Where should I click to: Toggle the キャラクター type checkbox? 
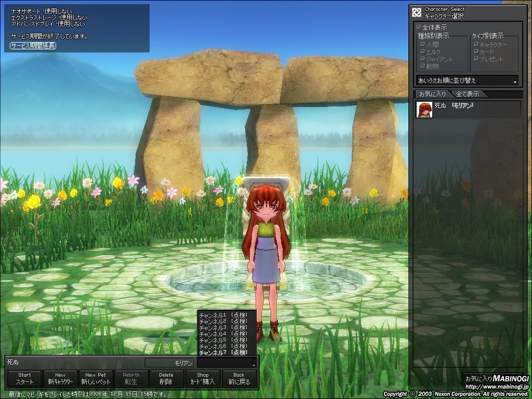coord(476,44)
